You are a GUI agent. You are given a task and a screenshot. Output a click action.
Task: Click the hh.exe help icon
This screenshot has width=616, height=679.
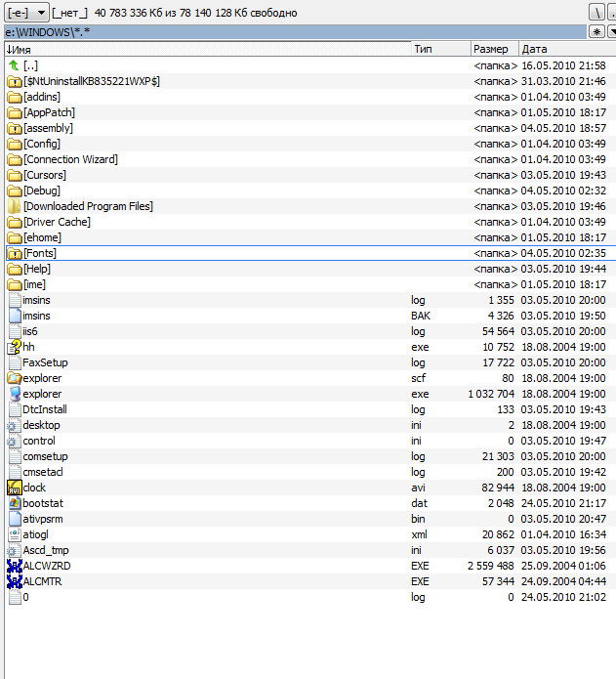point(15,347)
